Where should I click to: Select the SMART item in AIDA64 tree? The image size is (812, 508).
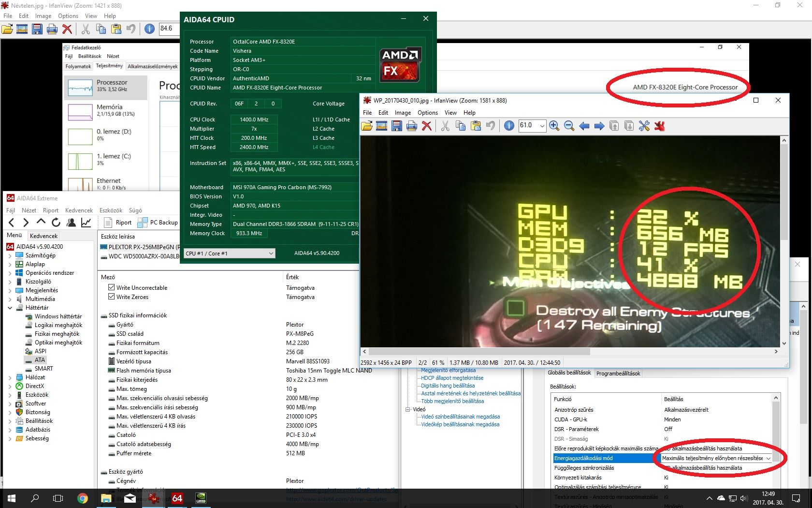(43, 369)
